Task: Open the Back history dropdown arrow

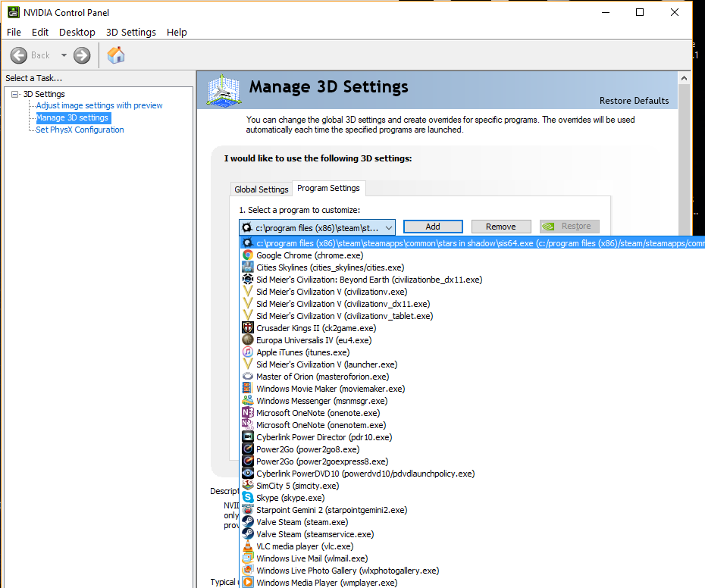Action: click(64, 55)
